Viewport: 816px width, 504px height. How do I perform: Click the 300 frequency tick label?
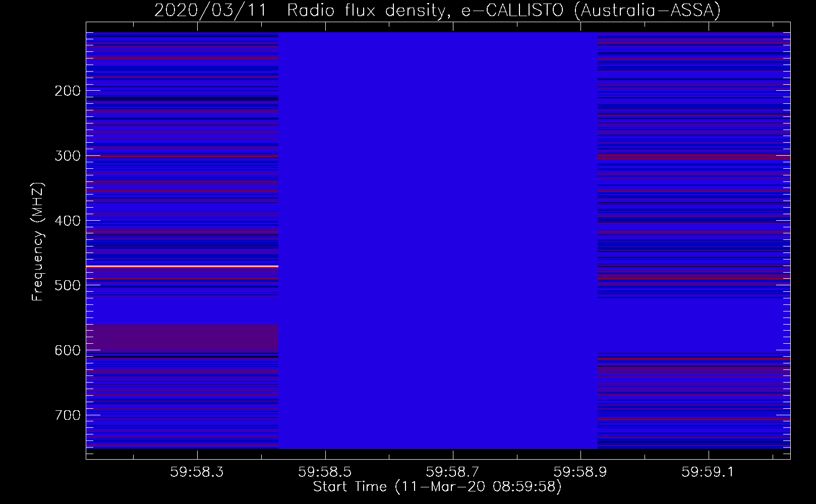[68, 156]
